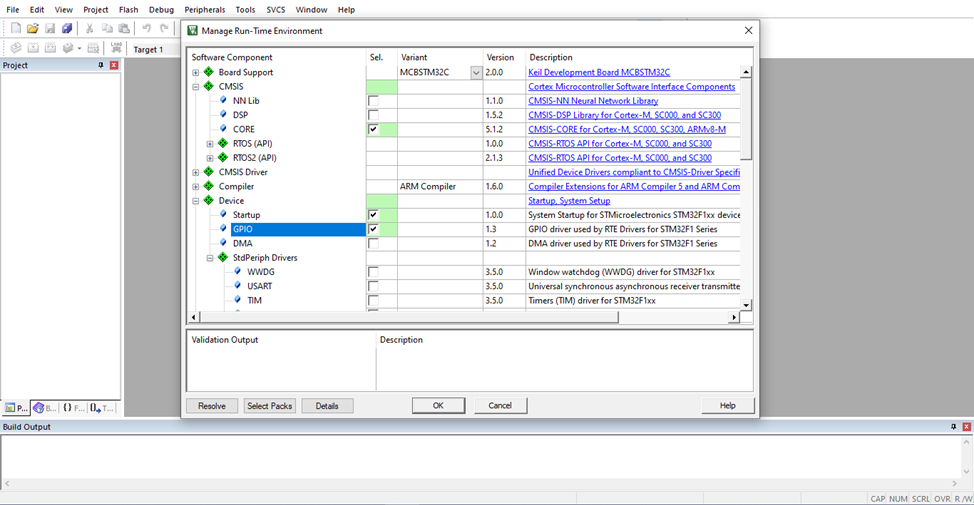Close the Project panel with red X
Viewport: 974px width, 505px height.
pos(114,65)
